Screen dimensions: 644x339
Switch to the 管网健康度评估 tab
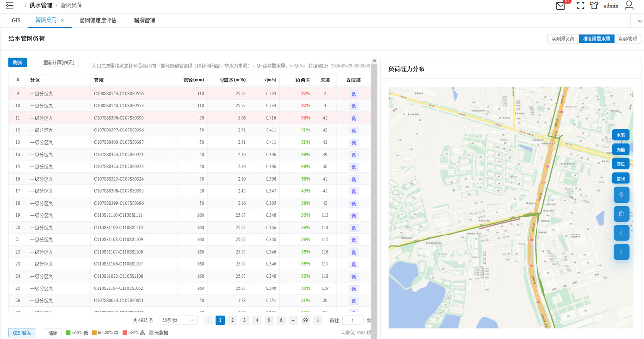click(98, 20)
